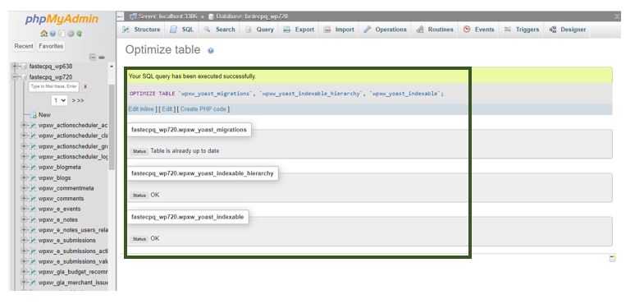Focus the table filter input field

[x=53, y=87]
